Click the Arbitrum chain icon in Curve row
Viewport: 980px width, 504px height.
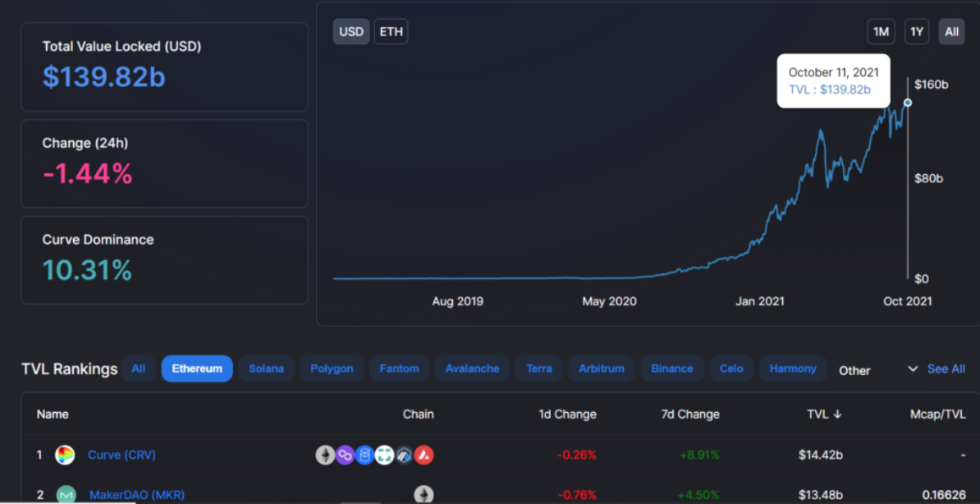[x=405, y=456]
